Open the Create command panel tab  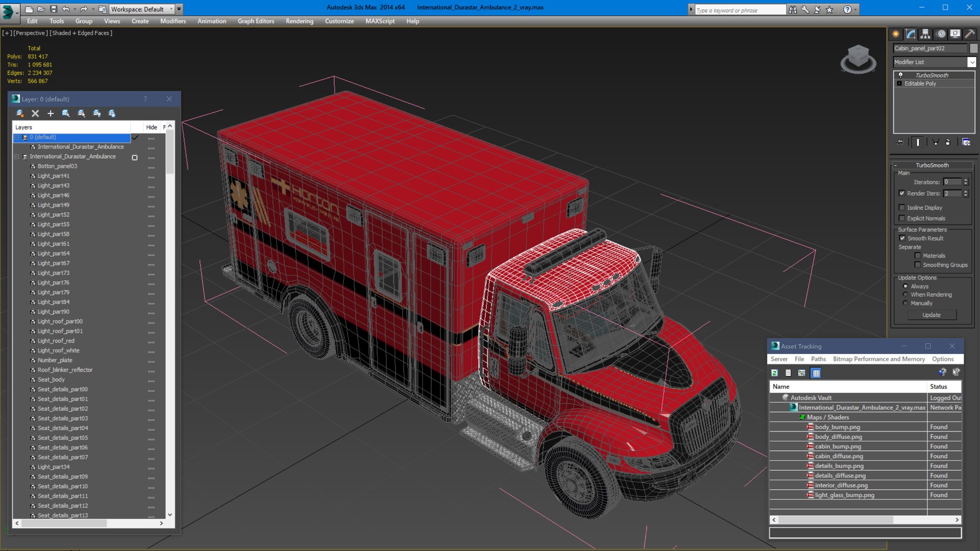[x=896, y=34]
